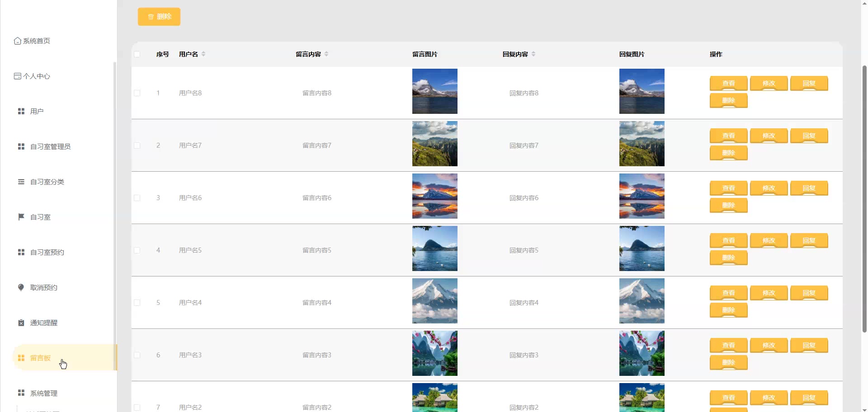This screenshot has height=412, width=868.
Task: Click the clipboard icon next to 通知提醒
Action: (x=21, y=323)
